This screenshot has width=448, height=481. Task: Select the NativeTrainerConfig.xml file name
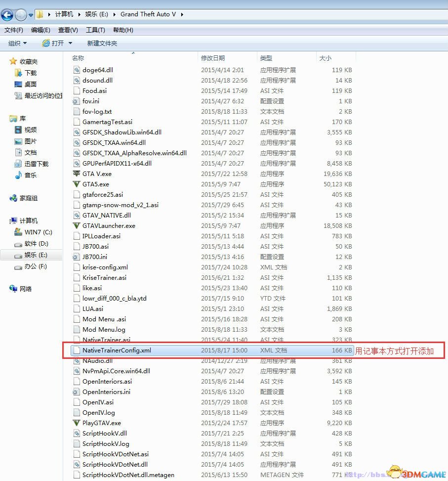tap(117, 350)
